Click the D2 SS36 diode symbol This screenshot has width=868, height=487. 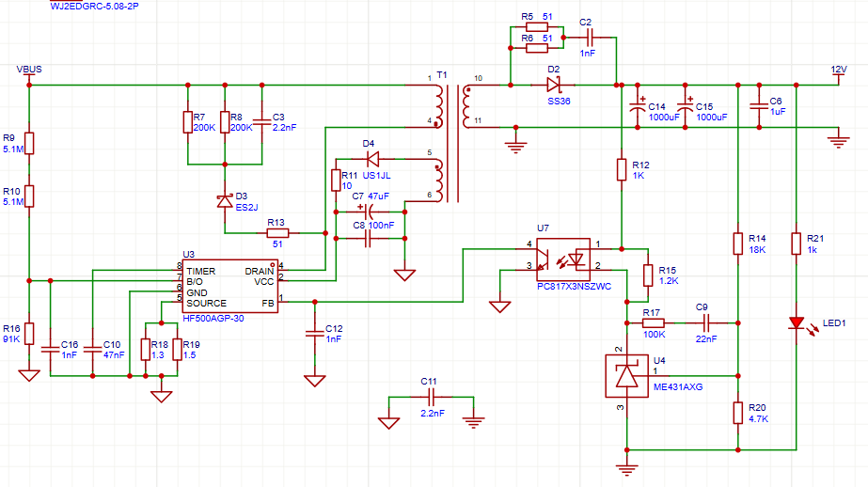tap(553, 86)
